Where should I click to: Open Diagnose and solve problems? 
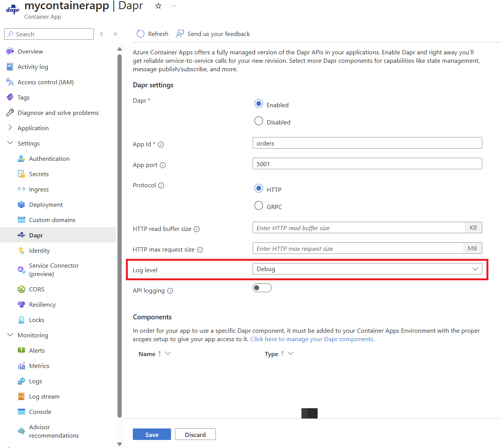click(58, 113)
